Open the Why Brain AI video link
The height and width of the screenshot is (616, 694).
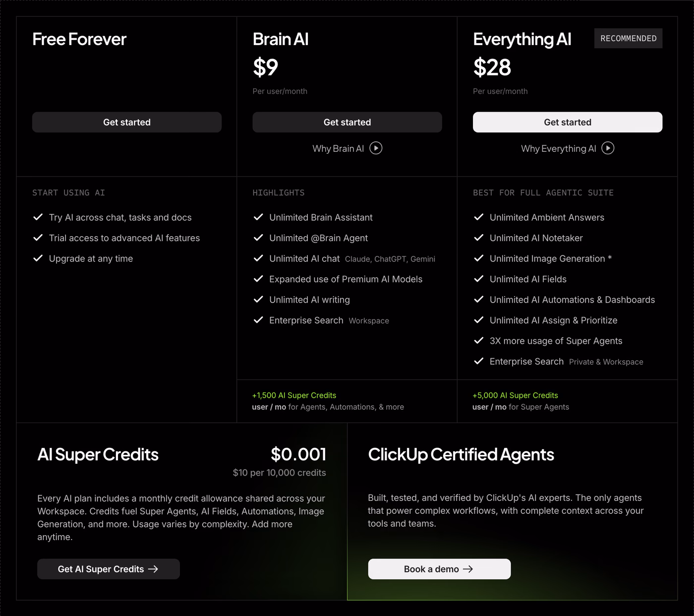click(x=347, y=148)
